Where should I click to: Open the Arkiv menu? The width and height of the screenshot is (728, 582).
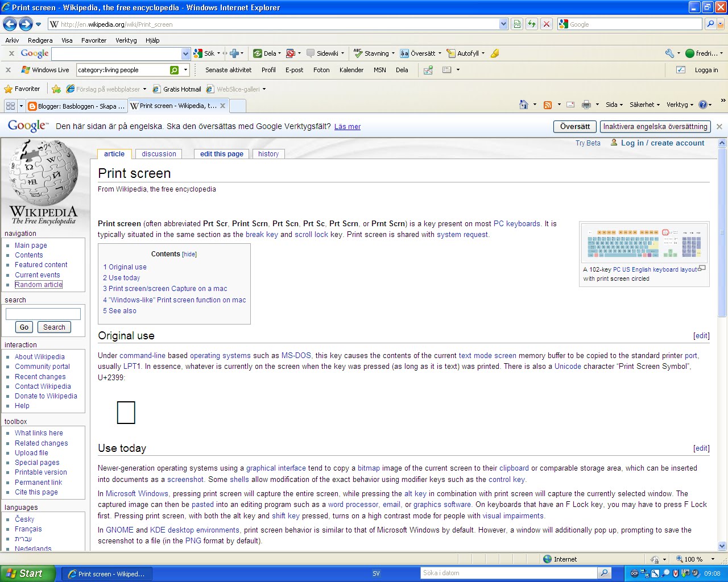tap(12, 40)
